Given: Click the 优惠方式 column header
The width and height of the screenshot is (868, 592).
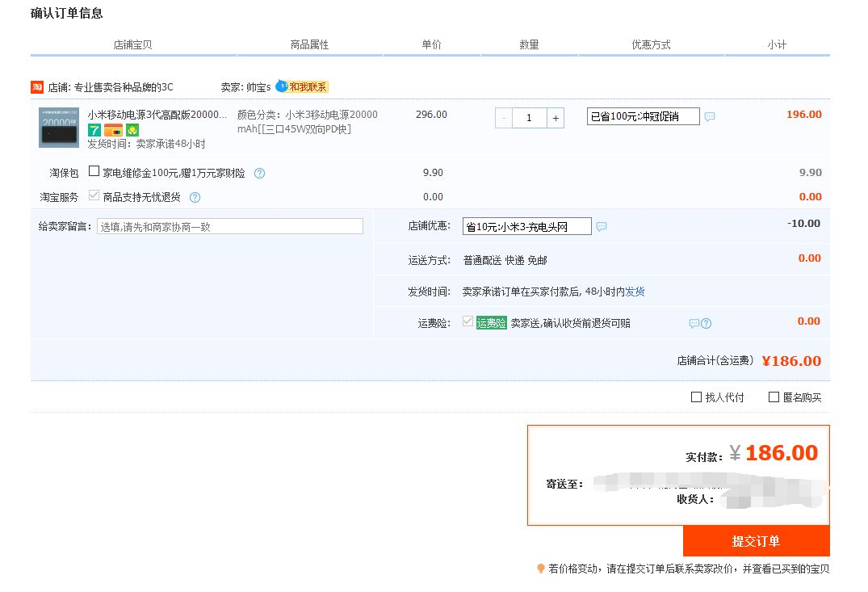Looking at the screenshot, I should pyautogui.click(x=651, y=44).
